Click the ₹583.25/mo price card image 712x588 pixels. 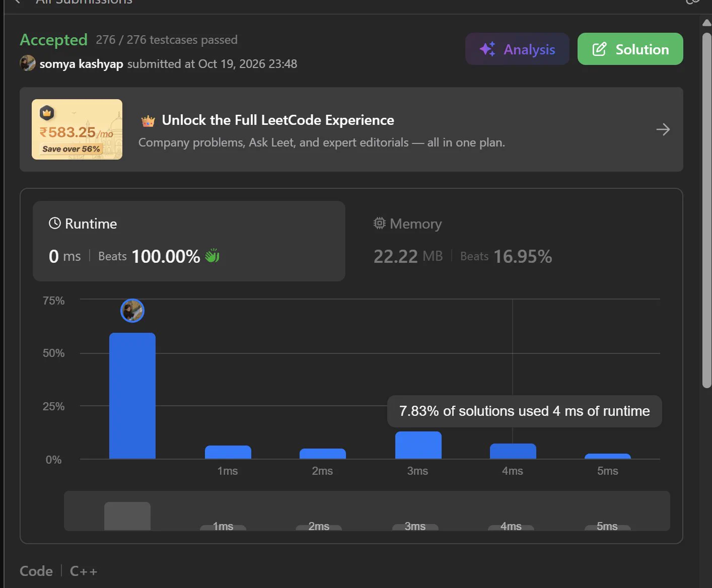[77, 129]
